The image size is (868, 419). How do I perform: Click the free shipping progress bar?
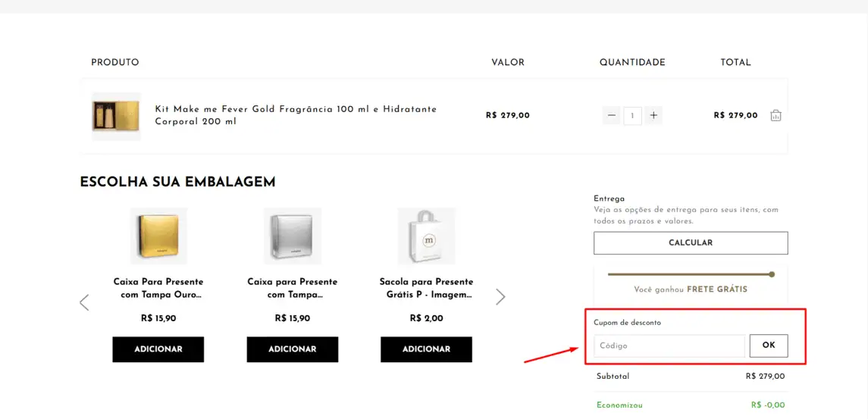691,274
